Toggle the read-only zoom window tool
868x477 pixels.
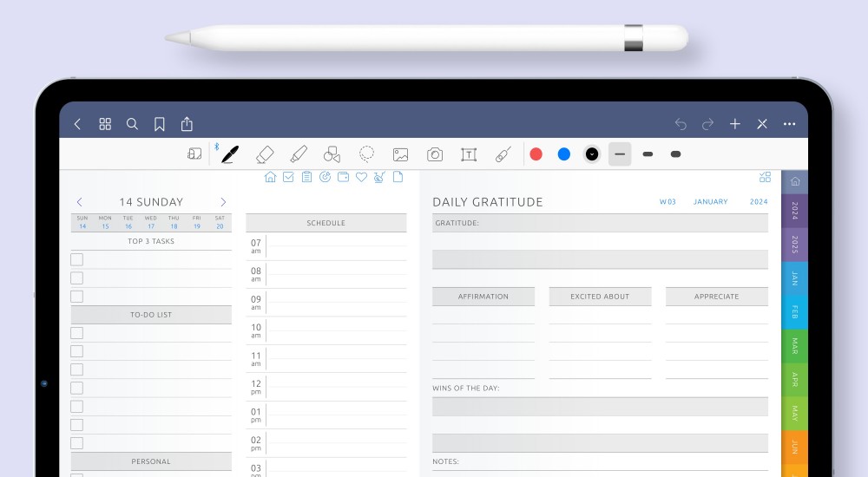click(194, 154)
